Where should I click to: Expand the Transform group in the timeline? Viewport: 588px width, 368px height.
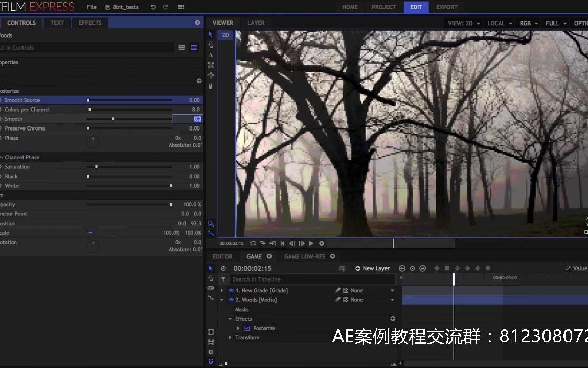tap(230, 337)
